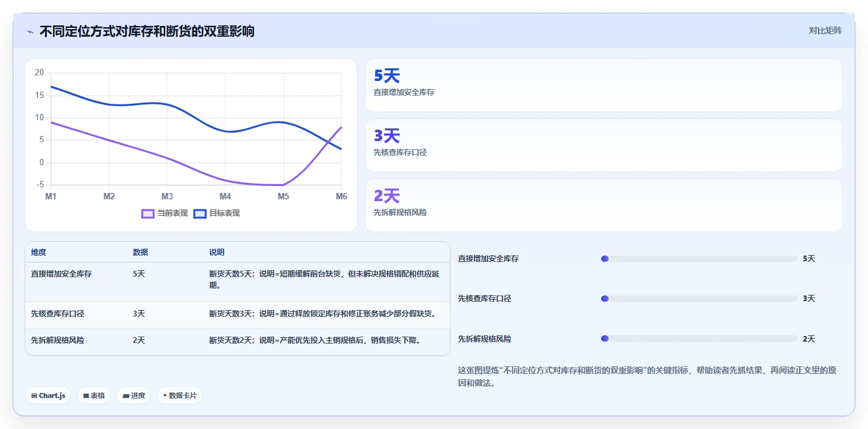Click the 说明 column header
Screen dimensions: 868x429
point(217,252)
